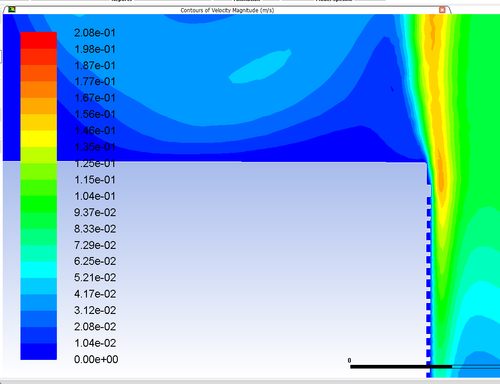
Task: Click legend value 3.12e-02
Action: [95, 310]
